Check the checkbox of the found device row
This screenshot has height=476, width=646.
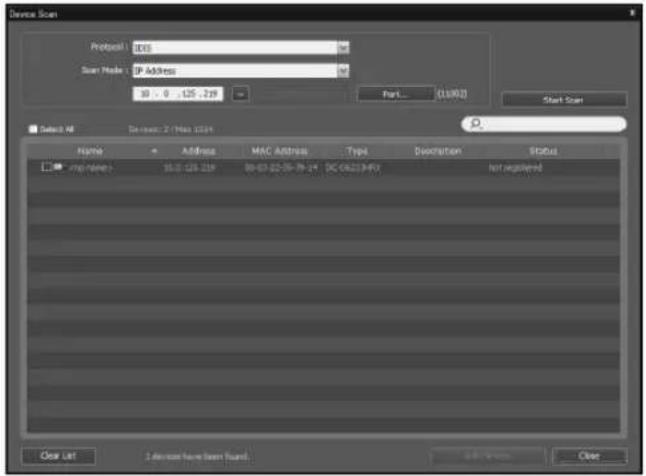(46, 167)
